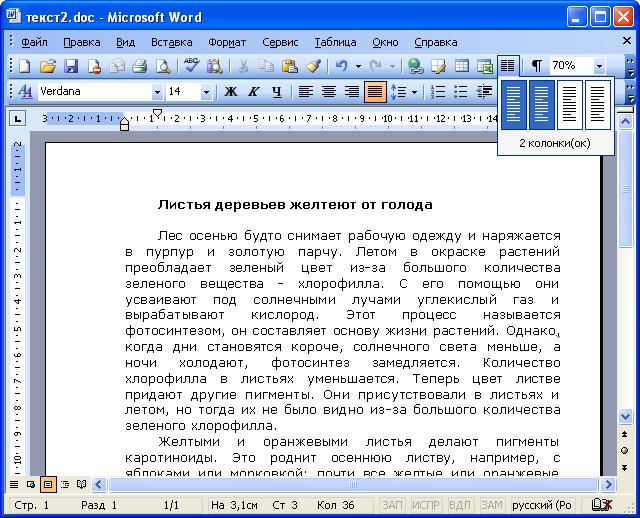Run the ABC spelling check
Viewport: 640px width, 518px height.
tap(191, 66)
